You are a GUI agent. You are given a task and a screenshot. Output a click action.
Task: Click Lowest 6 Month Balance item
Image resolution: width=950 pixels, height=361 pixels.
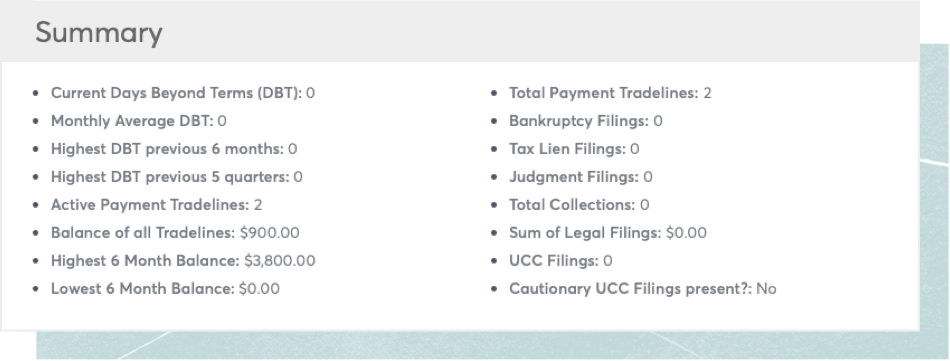pyautogui.click(x=165, y=288)
